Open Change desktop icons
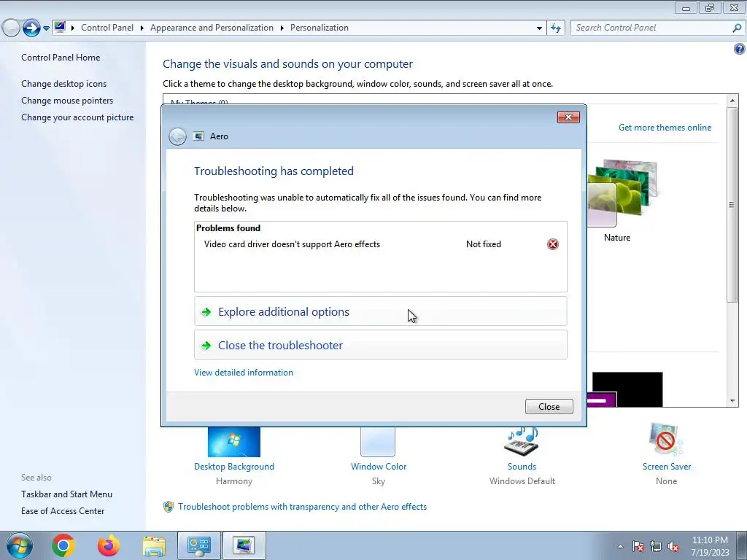The width and height of the screenshot is (747, 560). tap(64, 84)
